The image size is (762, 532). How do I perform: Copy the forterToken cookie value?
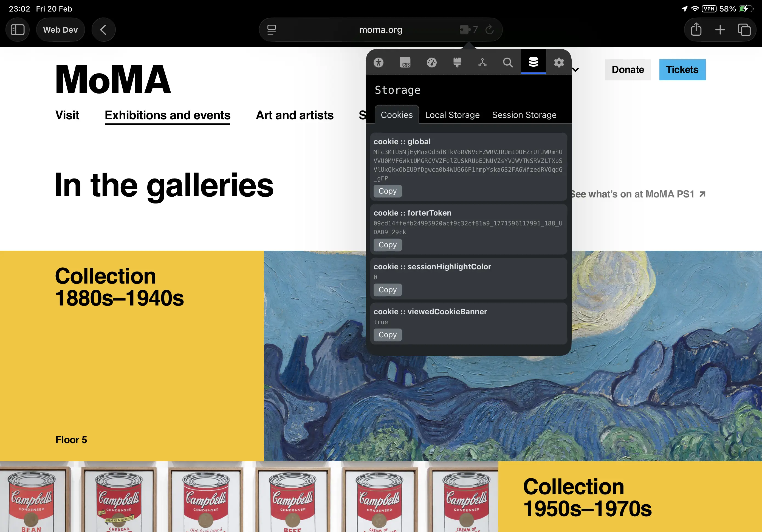click(x=387, y=245)
